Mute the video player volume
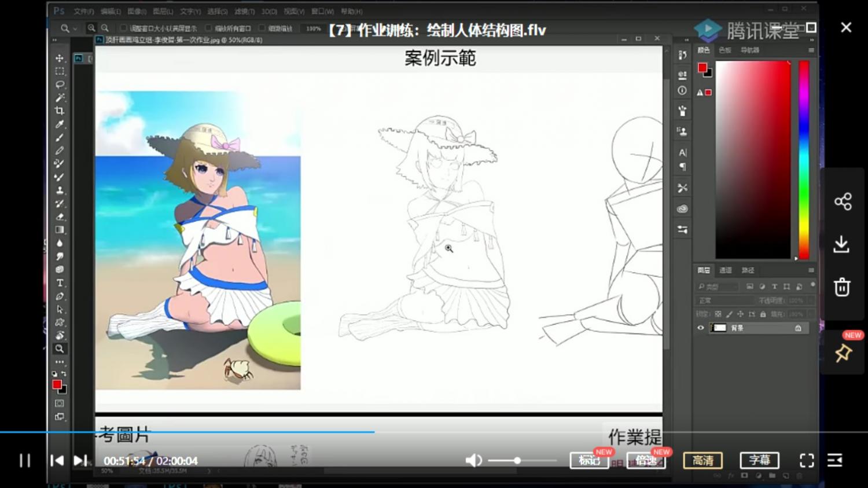Image resolution: width=868 pixels, height=488 pixels. pos(473,460)
